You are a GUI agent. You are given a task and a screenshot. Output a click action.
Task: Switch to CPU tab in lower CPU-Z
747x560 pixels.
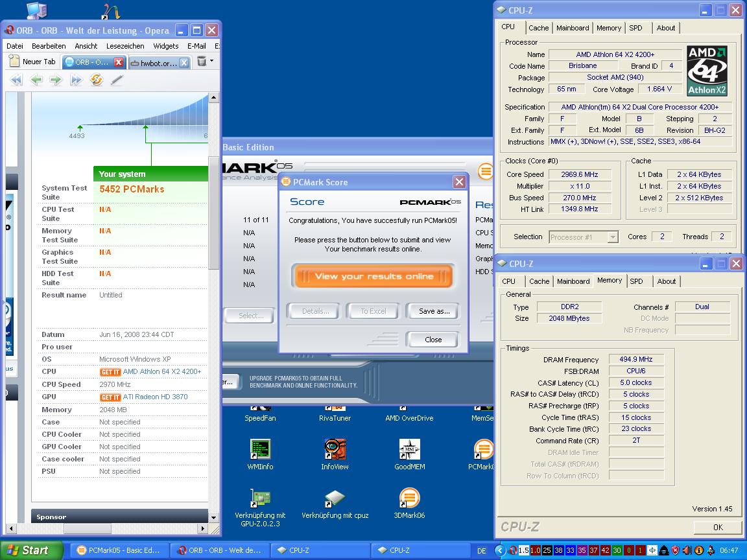pos(509,281)
